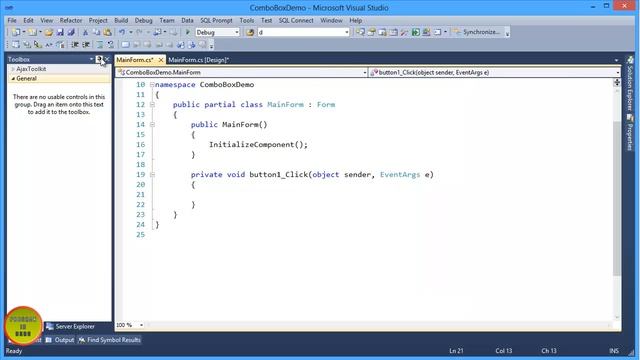Click the 'Ln 21' status bar entry
Viewport: 640px width, 360px height.
click(x=456, y=351)
